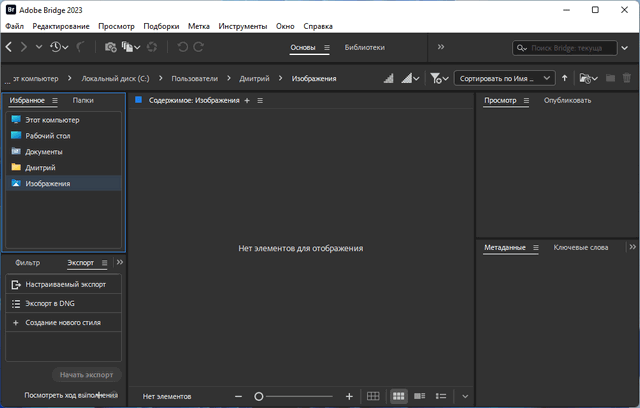Click the plus icon to zoom thumbnails in
Screen dimensions: 640x408
(x=349, y=396)
